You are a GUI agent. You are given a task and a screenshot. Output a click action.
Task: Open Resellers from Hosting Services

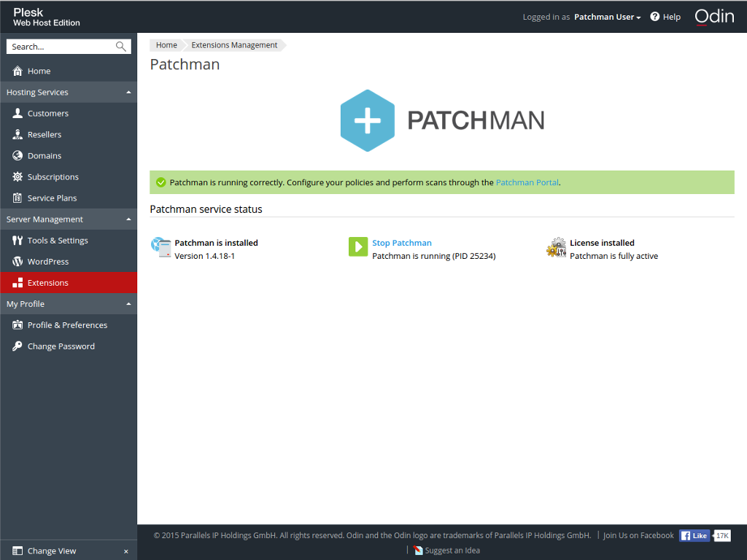[x=17, y=134]
